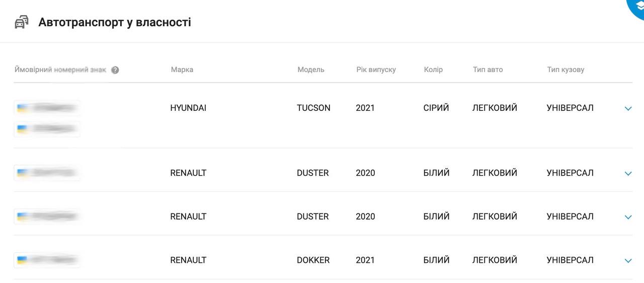Click the first blurred plate of the Hyundai Tucson
644x283 pixels.
pyautogui.click(x=47, y=108)
